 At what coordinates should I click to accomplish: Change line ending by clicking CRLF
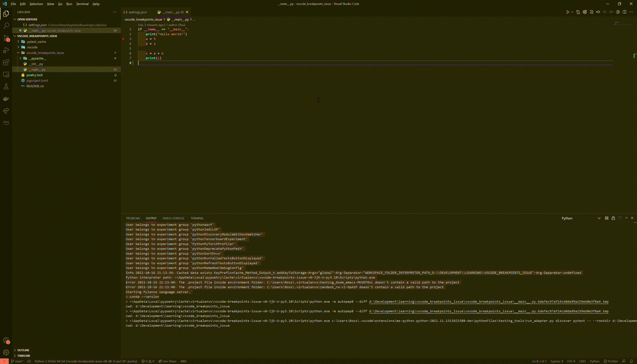583,361
